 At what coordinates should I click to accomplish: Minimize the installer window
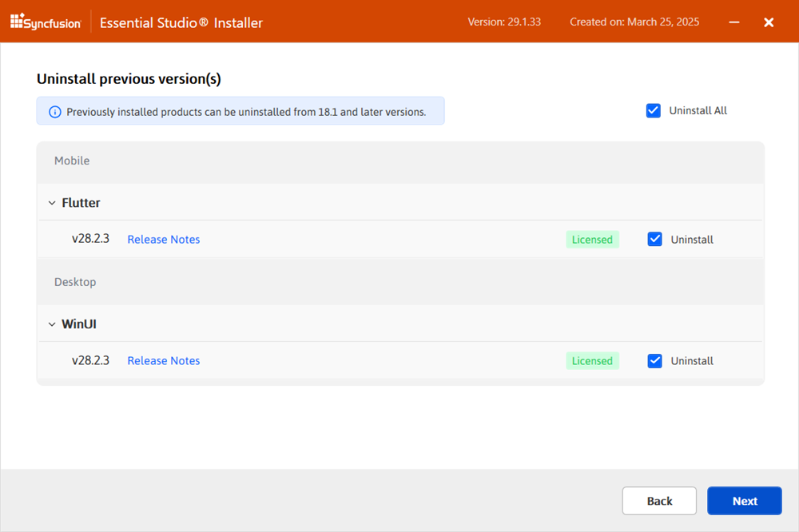tap(733, 22)
